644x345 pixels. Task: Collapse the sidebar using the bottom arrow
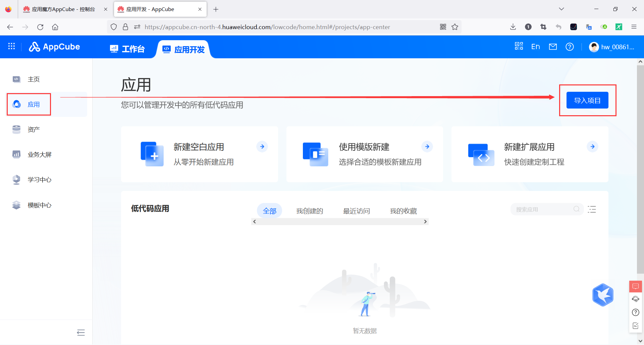(80, 332)
